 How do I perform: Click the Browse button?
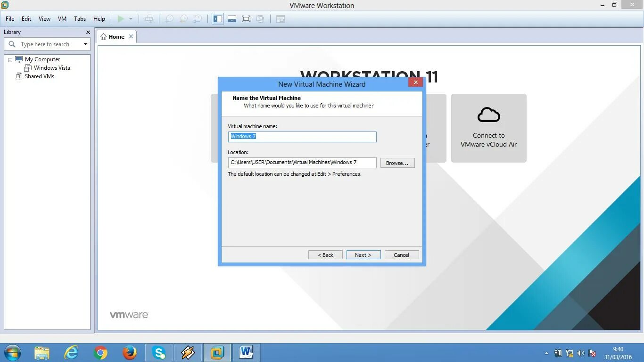[x=397, y=163]
